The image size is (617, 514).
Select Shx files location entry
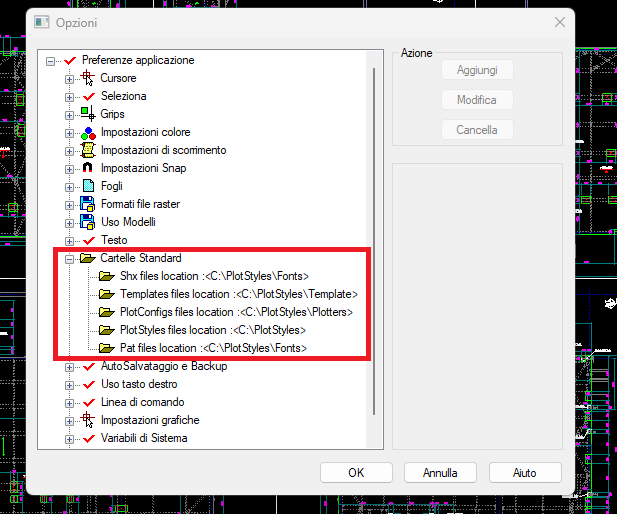click(214, 276)
